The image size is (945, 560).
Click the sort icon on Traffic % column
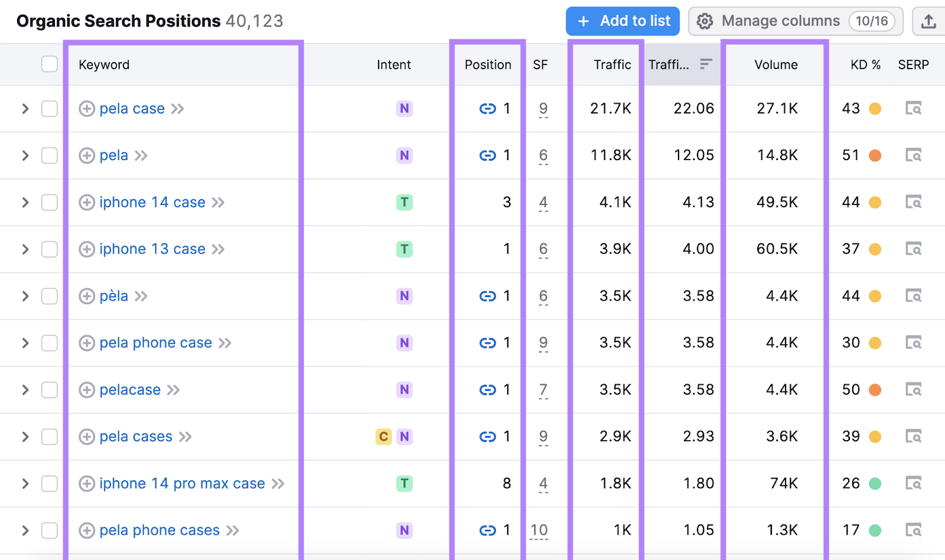(706, 64)
